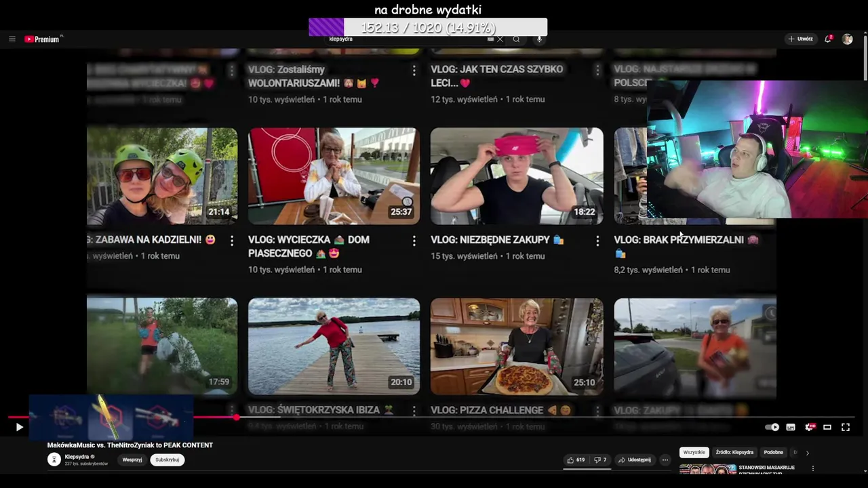Clear the search text with the X icon
Screen dimensions: 868x488
(x=500, y=39)
